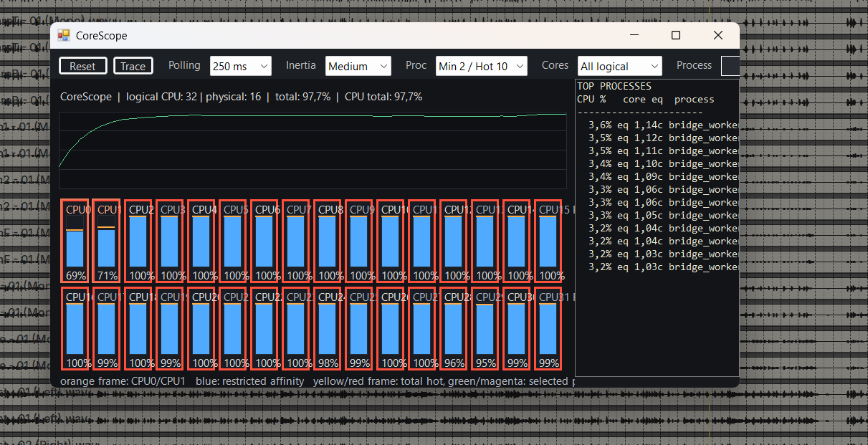Select the CPU26 core tile

coord(391,328)
